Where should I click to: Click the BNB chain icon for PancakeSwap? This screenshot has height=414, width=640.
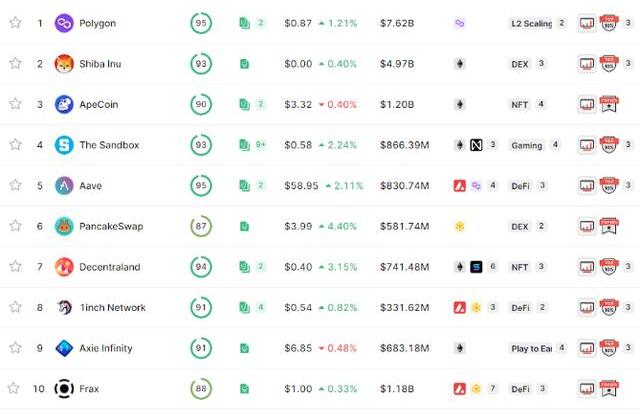click(460, 226)
